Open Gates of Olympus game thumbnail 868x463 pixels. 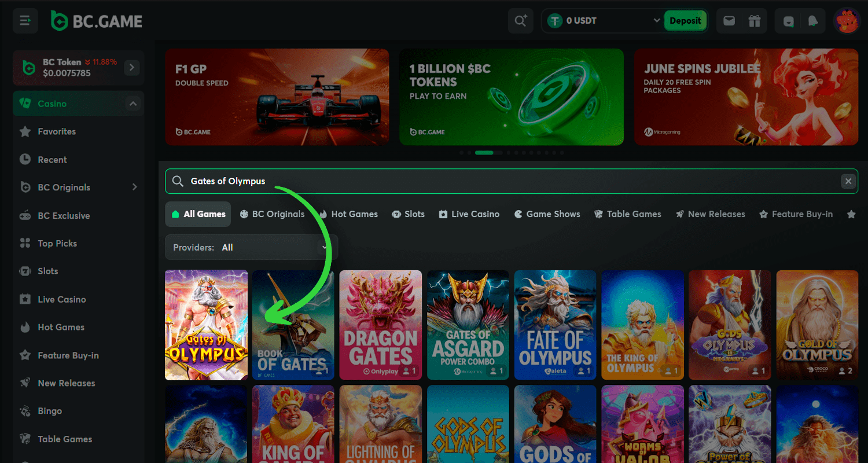206,325
